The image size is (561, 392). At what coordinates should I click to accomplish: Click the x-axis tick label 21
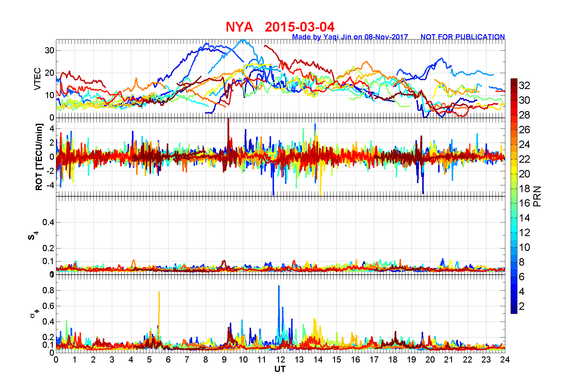(x=448, y=360)
